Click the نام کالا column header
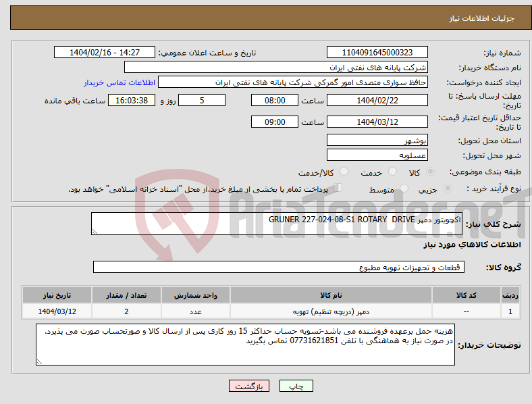Screen dimensions: 532x404 331,295
